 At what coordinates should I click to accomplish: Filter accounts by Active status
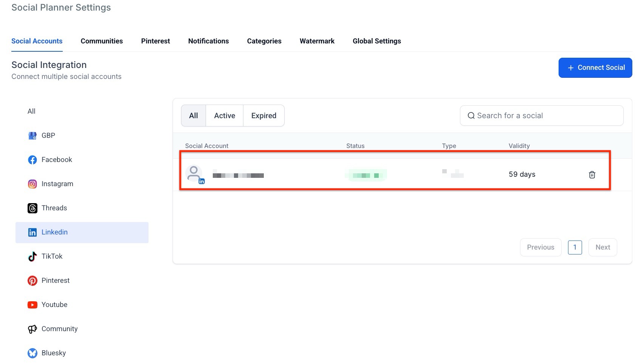tap(225, 116)
